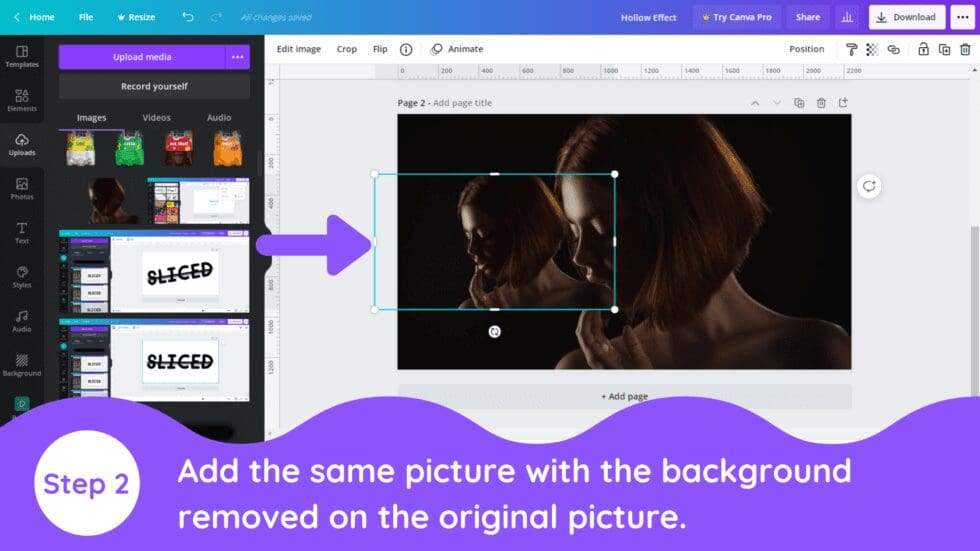Click the Download button
Image resolution: width=980 pixels, height=551 pixels.
906,17
